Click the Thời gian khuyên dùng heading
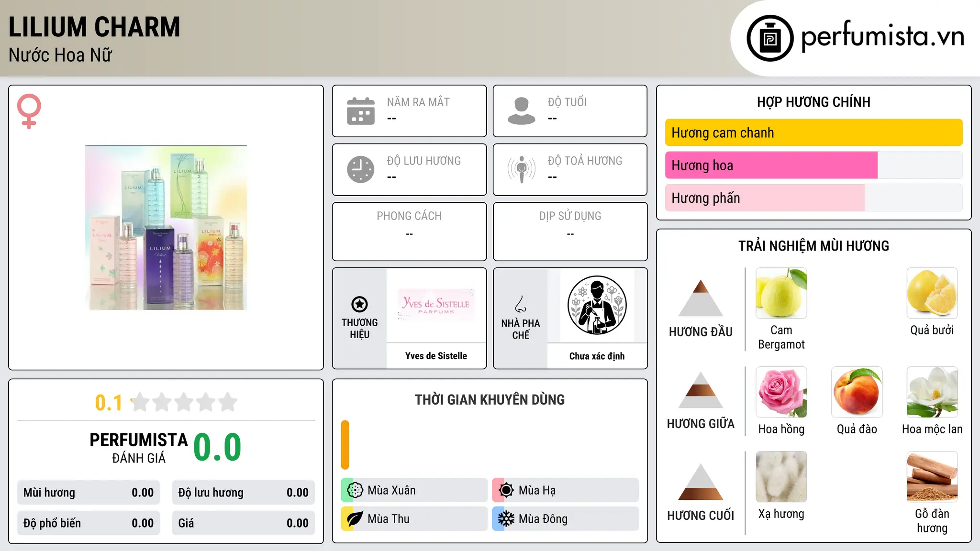980x551 pixels. point(490,399)
